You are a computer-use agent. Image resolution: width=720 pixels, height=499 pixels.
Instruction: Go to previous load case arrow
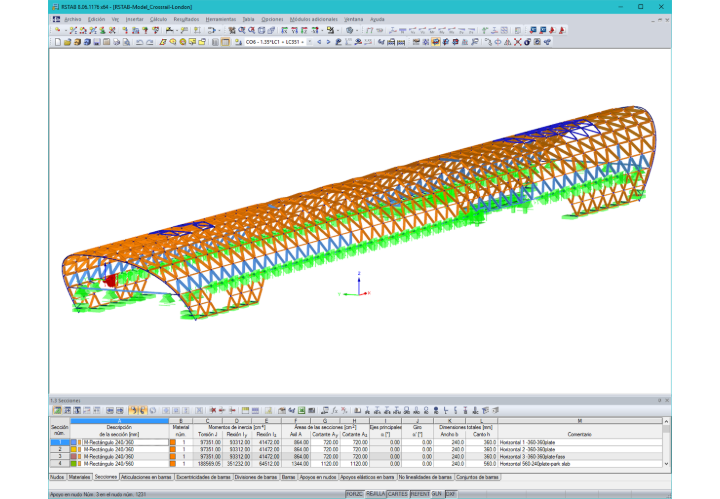tap(320, 42)
